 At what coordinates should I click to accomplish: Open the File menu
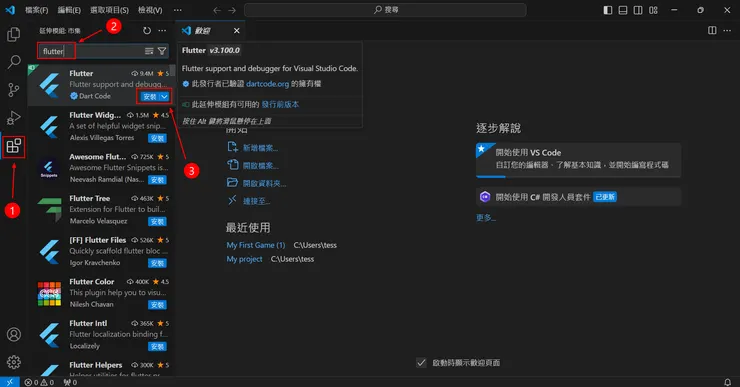click(36, 10)
